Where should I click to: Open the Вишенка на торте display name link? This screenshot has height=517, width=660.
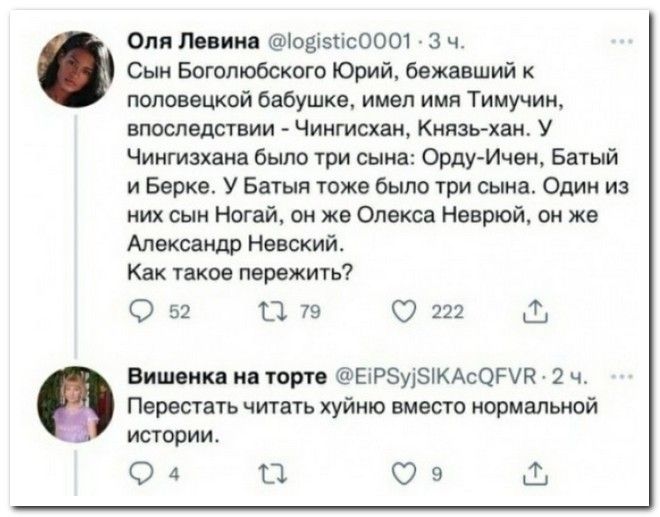(x=222, y=377)
